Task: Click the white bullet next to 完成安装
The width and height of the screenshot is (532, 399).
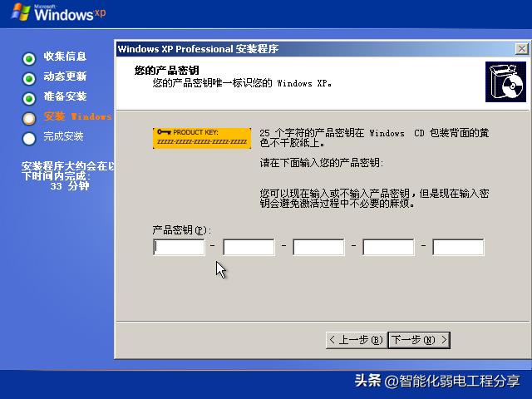Action: [x=29, y=139]
